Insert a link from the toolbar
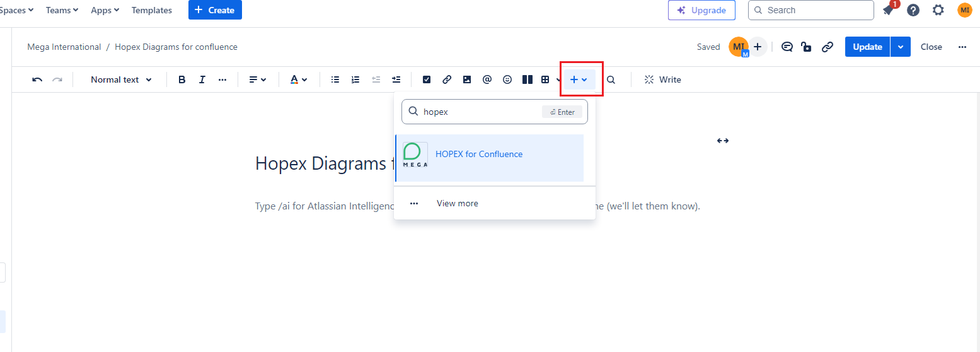This screenshot has height=352, width=980. 447,79
